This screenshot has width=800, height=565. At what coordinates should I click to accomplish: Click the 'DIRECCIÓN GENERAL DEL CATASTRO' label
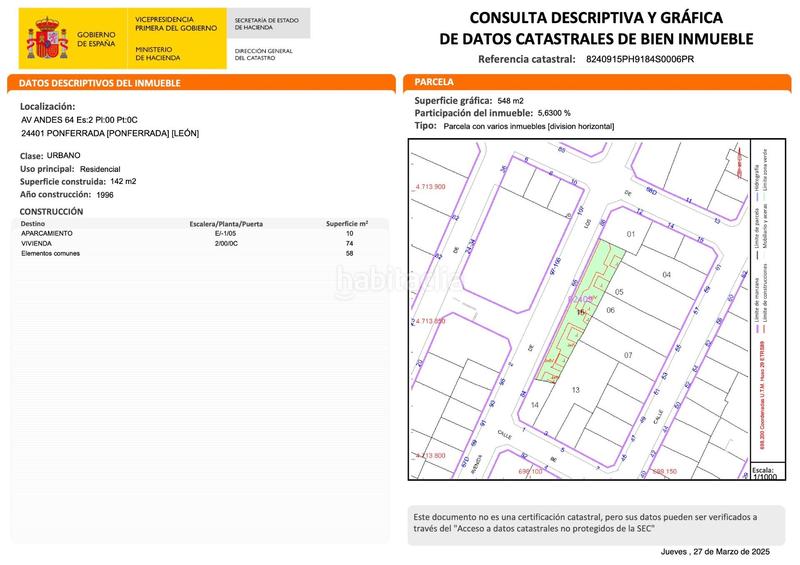tap(263, 54)
